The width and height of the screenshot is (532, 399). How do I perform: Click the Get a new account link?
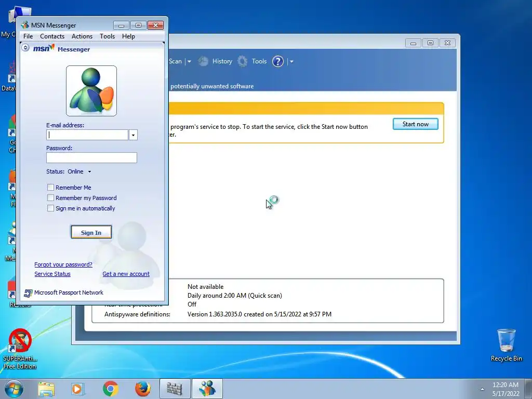point(126,274)
